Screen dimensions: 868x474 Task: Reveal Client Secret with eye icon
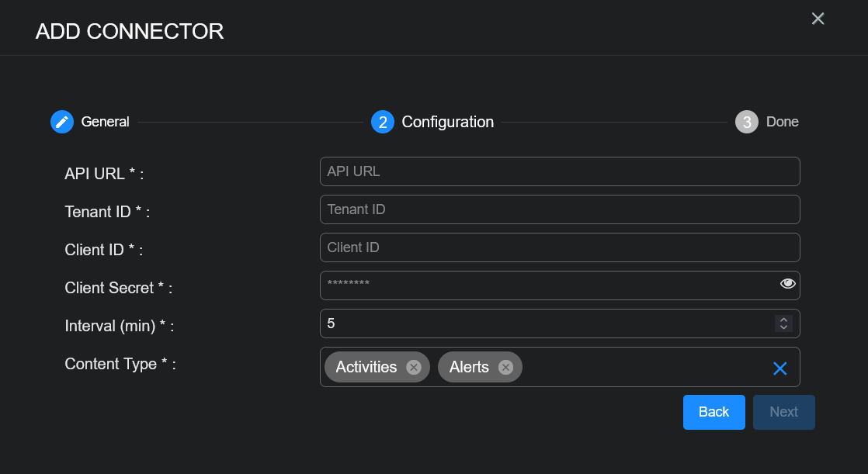[787, 284]
